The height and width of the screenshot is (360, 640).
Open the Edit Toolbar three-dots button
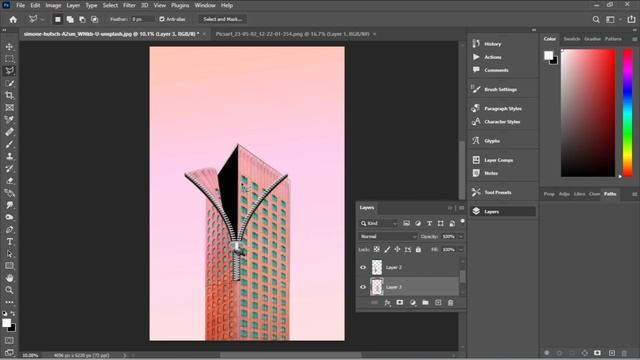pos(9,302)
